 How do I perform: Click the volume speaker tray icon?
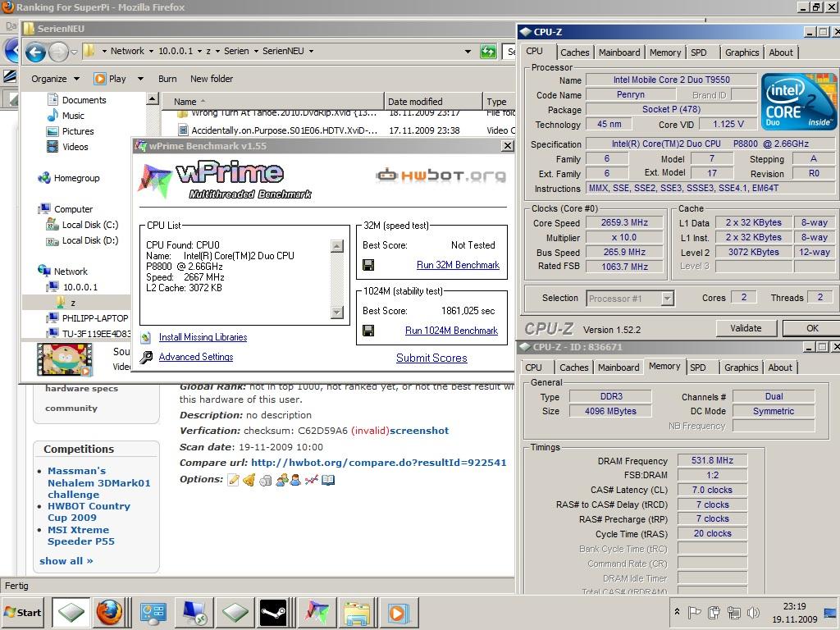tap(753, 612)
